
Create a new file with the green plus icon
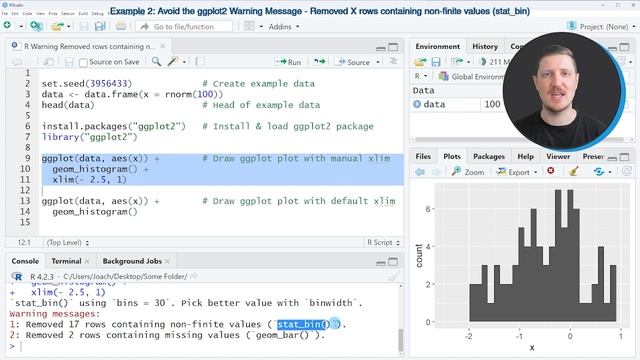[x=7, y=26]
